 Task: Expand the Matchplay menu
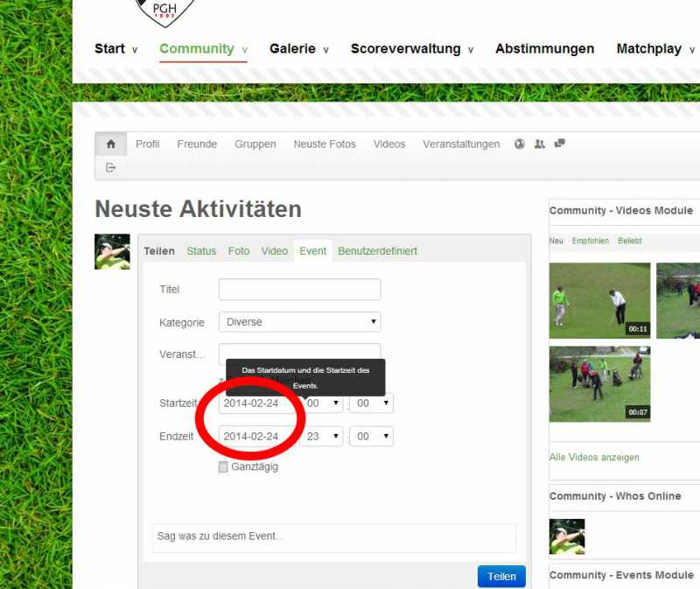tap(655, 49)
